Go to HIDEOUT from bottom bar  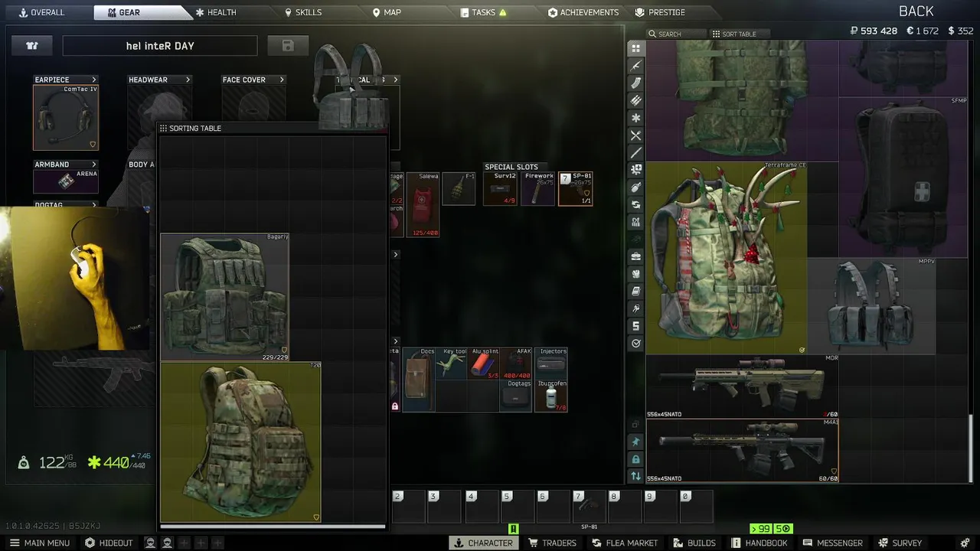click(109, 543)
